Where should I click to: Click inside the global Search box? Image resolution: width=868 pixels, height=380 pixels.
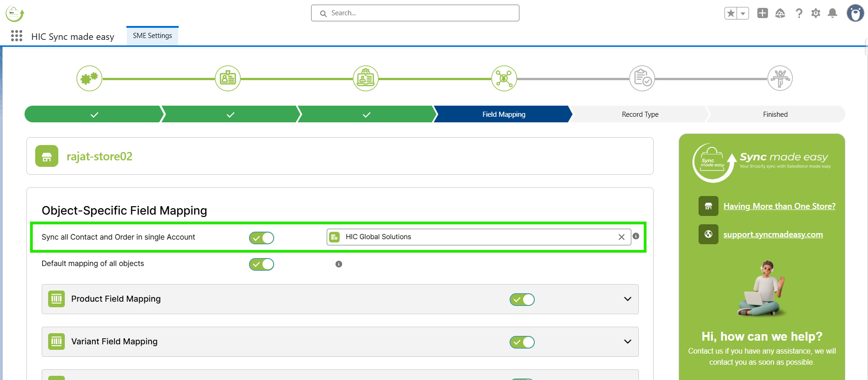point(415,13)
